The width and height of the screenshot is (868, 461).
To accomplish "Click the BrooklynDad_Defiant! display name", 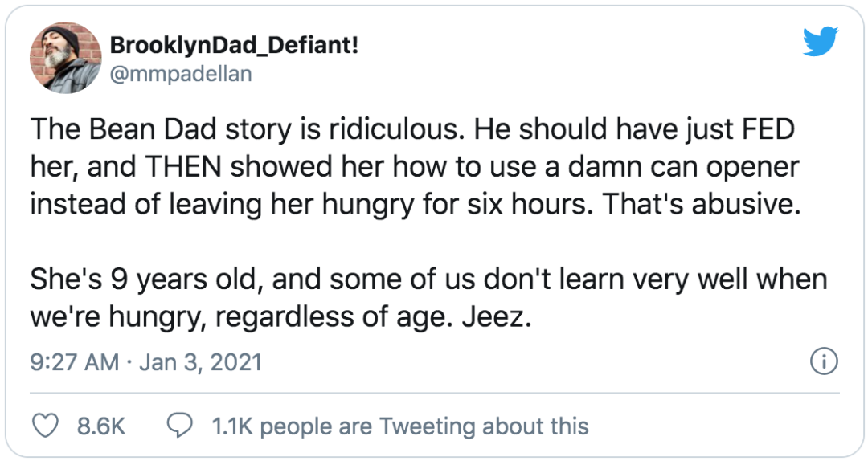I will (234, 45).
